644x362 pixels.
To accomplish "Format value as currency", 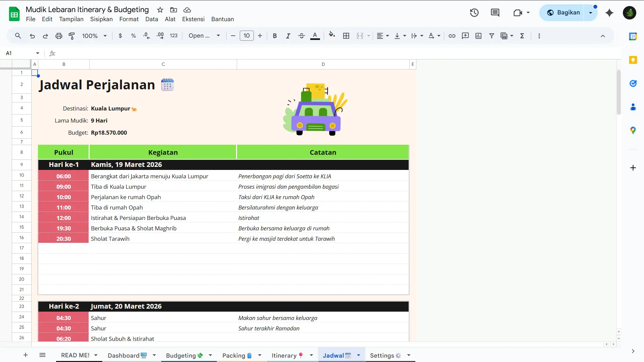I will 120,36.
